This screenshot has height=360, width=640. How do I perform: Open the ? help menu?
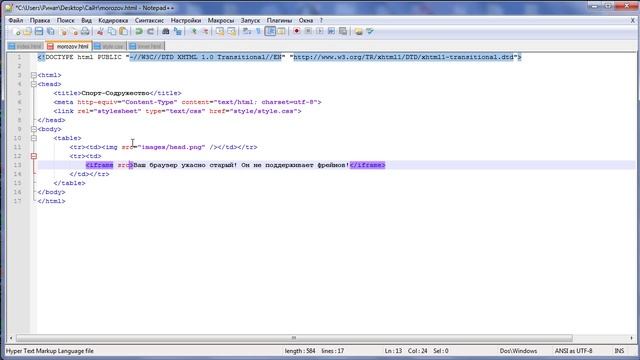pyautogui.click(x=321, y=20)
